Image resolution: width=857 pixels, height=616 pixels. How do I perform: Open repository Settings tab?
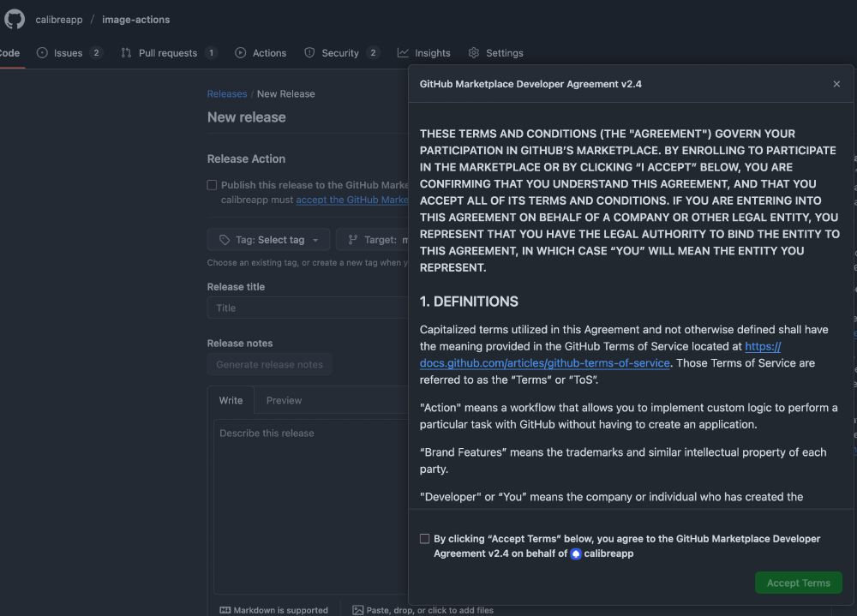[495, 53]
